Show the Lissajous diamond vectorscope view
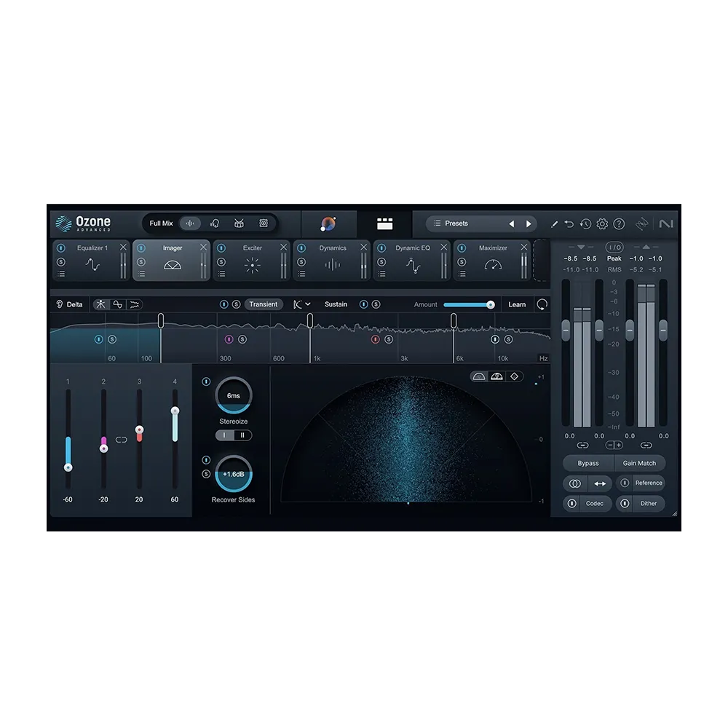Viewport: 728px width, 728px height. 515,376
